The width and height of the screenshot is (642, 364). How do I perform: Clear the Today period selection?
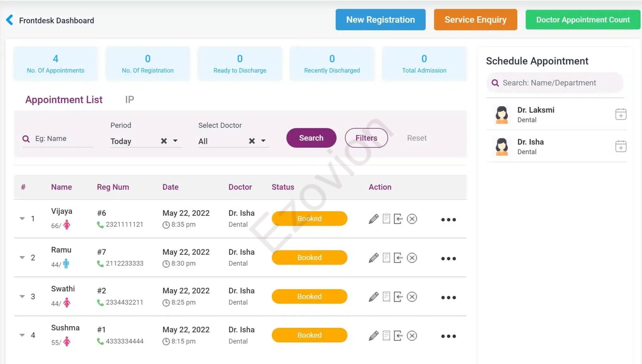click(164, 141)
